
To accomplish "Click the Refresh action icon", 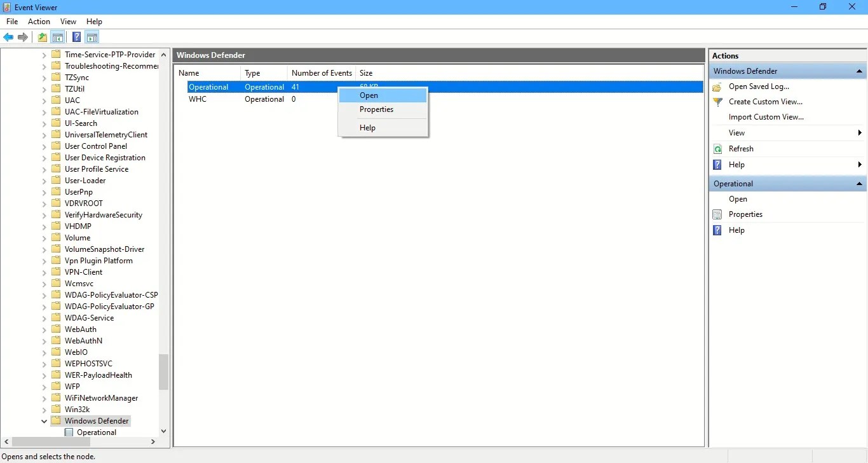I will [x=717, y=148].
